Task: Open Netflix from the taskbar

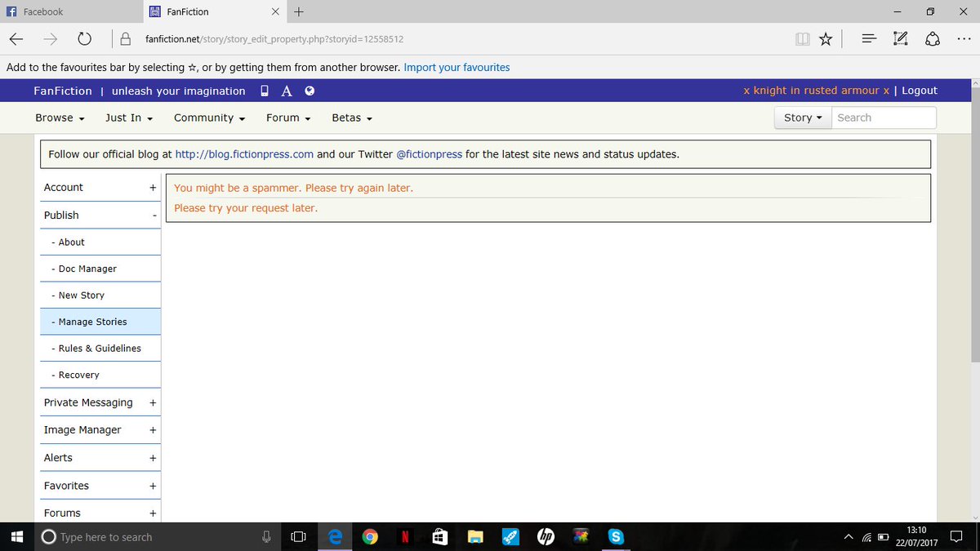Action: click(404, 536)
